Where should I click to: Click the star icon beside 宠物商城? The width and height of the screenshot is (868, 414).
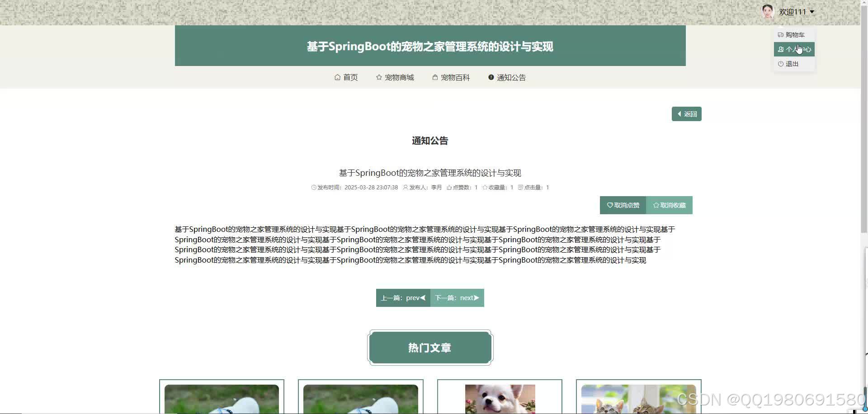click(x=379, y=77)
